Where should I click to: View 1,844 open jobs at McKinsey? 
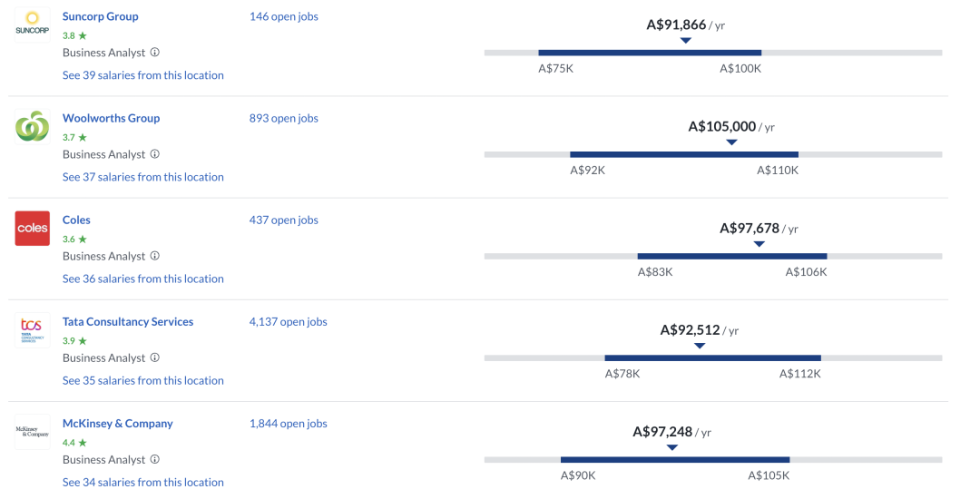tap(288, 423)
